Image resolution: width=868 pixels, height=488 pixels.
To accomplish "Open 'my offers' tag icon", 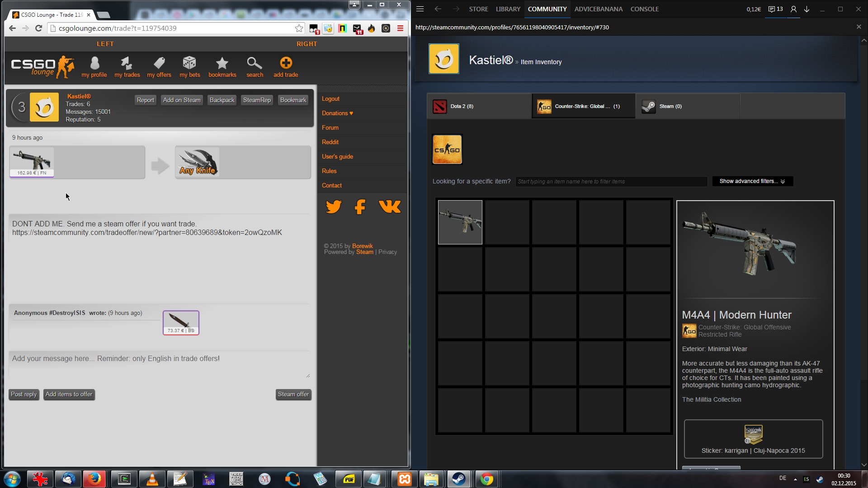I will pyautogui.click(x=159, y=63).
